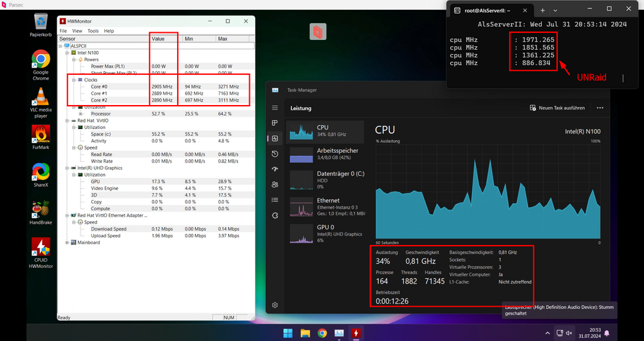Click the muted speaker tray icon
This screenshot has height=341, width=644.
[x=569, y=333]
